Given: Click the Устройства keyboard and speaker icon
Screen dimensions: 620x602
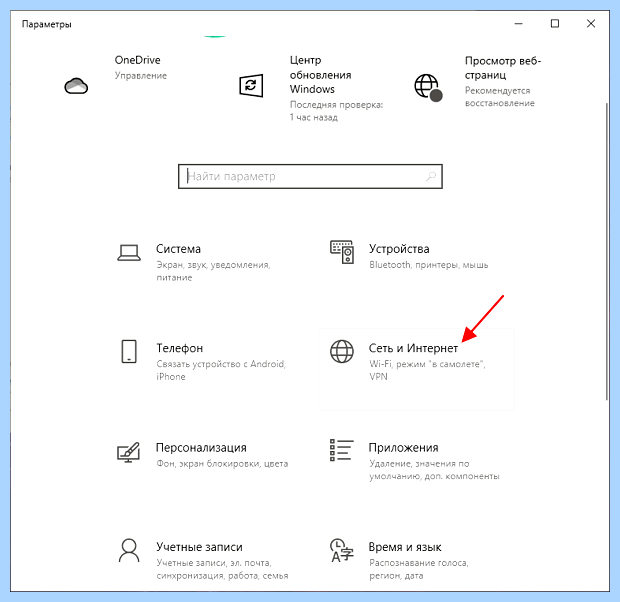Looking at the screenshot, I should tap(342, 252).
